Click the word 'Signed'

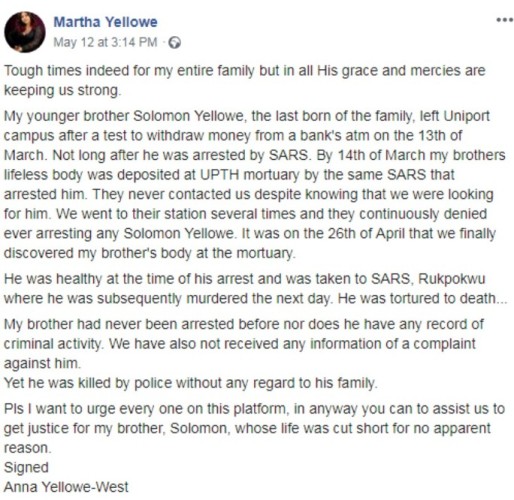tap(26, 468)
